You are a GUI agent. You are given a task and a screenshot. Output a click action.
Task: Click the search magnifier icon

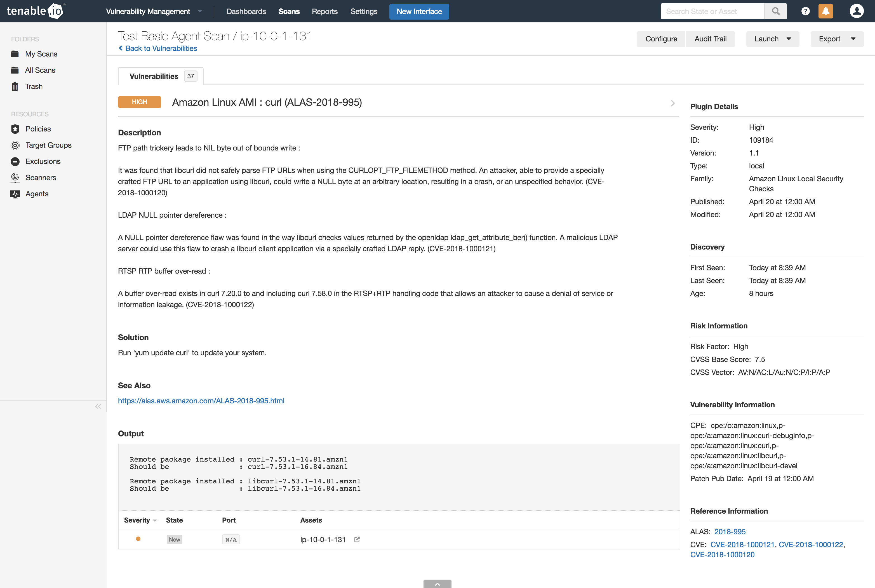(776, 11)
